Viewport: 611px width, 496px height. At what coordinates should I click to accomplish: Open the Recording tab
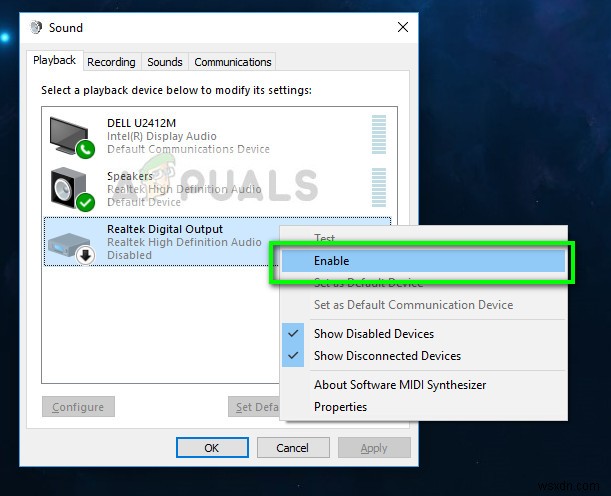111,62
